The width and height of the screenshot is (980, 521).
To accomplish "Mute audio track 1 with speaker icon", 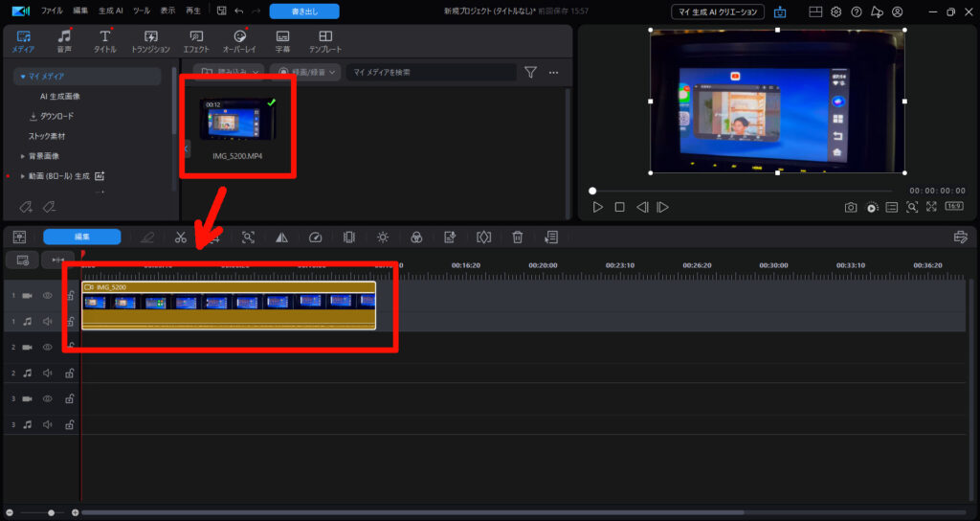I will click(x=47, y=322).
